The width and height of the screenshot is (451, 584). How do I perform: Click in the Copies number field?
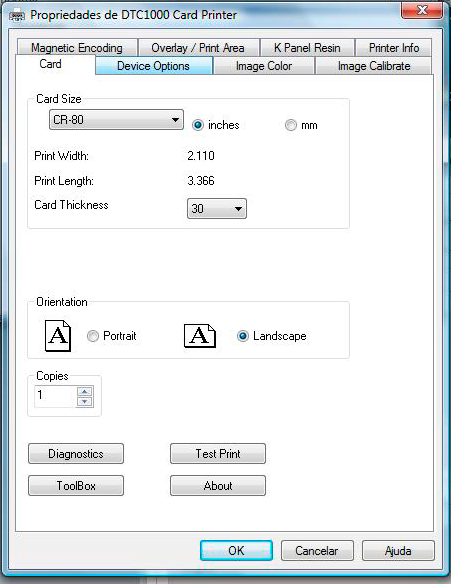[55, 397]
